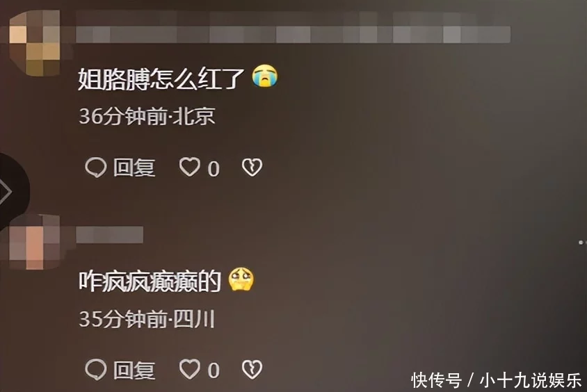Click pleading emoji in second comment
This screenshot has width=587, height=392.
point(241,279)
